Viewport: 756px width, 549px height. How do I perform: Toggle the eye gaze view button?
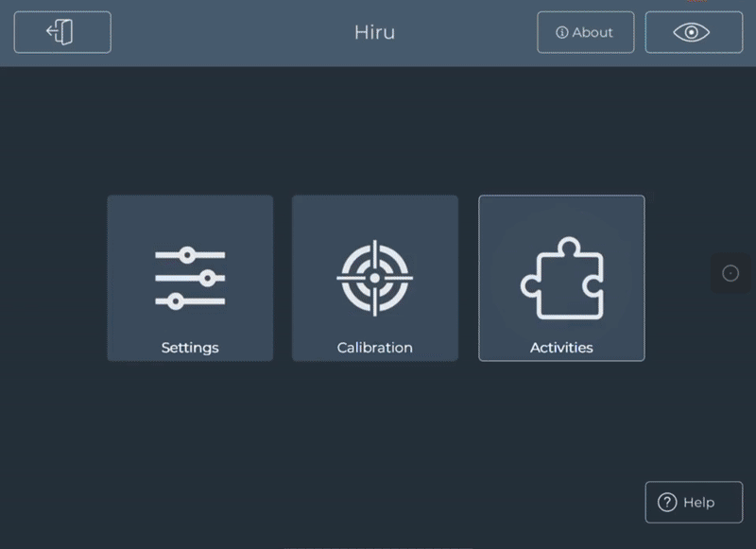[x=693, y=32]
